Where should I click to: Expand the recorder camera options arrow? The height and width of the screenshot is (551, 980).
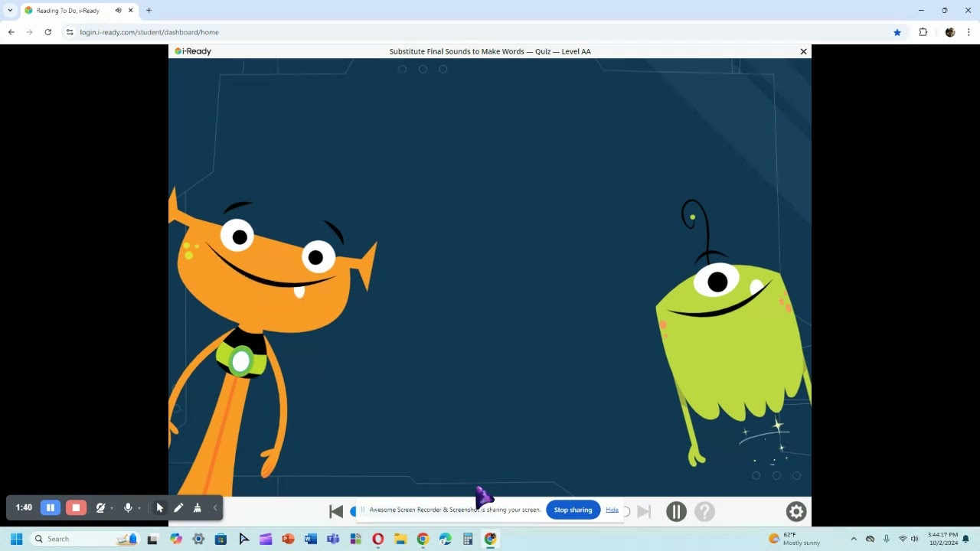pyautogui.click(x=112, y=508)
